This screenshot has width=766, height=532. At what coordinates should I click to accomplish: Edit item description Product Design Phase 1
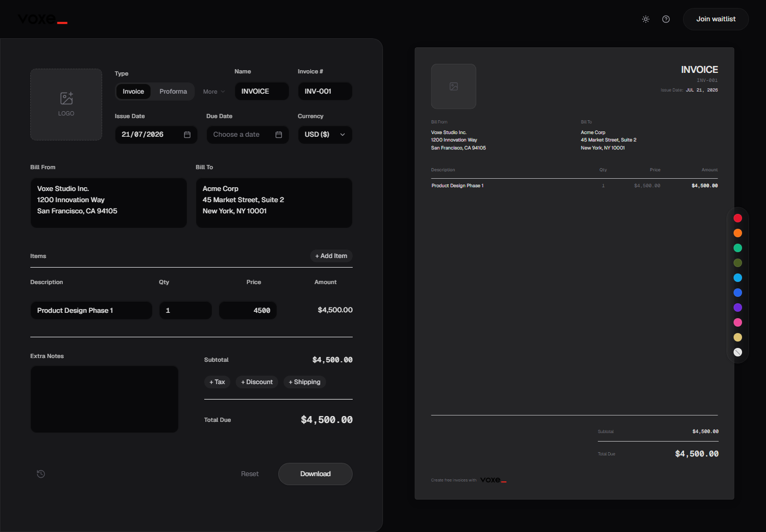point(91,311)
